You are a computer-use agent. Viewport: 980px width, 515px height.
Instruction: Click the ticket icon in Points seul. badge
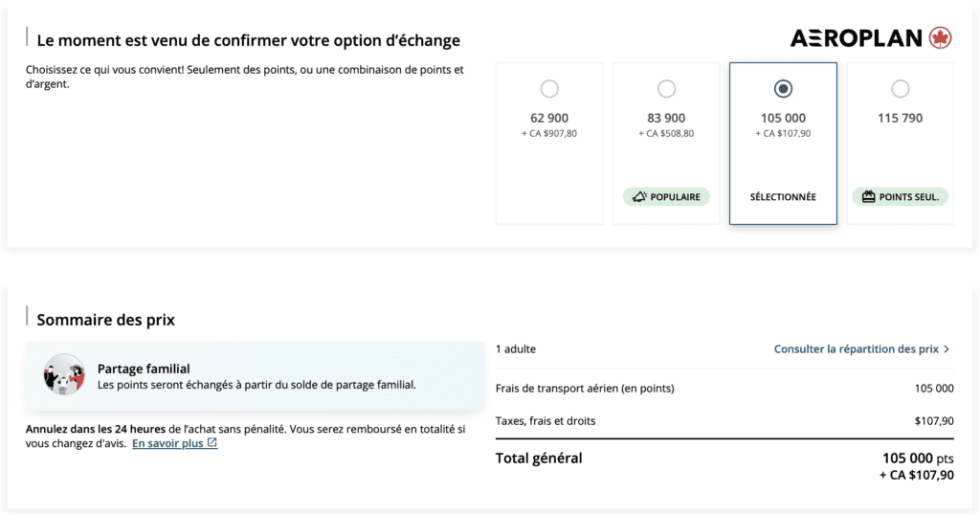click(868, 197)
